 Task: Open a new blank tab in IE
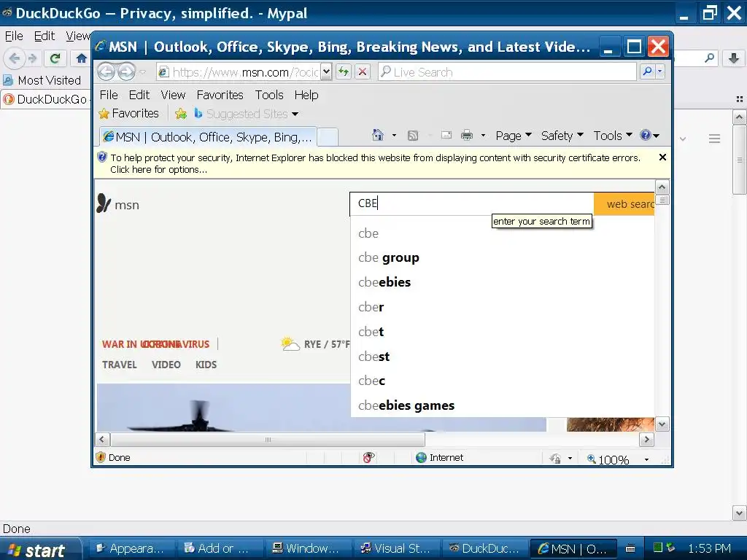point(328,137)
